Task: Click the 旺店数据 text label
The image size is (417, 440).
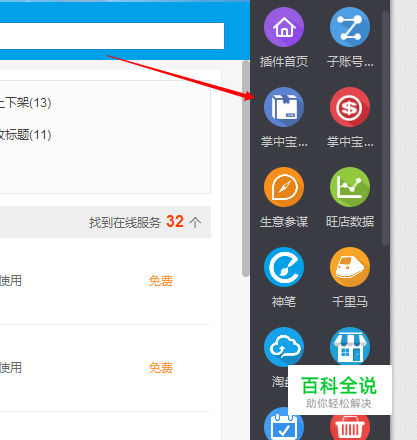Action: point(350,222)
